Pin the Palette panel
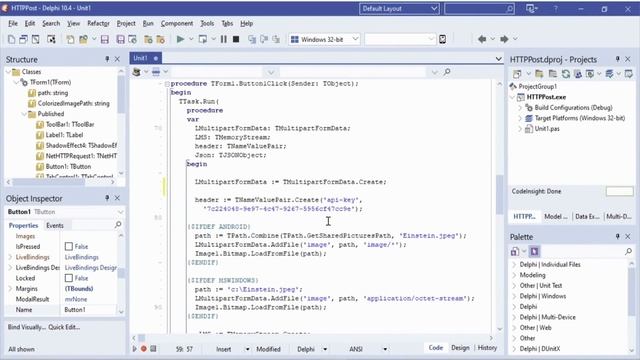Viewport: 640px width, 360px height. tap(618, 236)
